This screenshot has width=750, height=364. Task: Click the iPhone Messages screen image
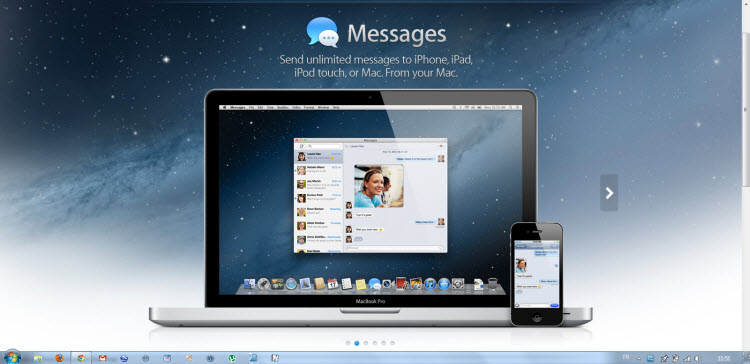click(x=536, y=273)
